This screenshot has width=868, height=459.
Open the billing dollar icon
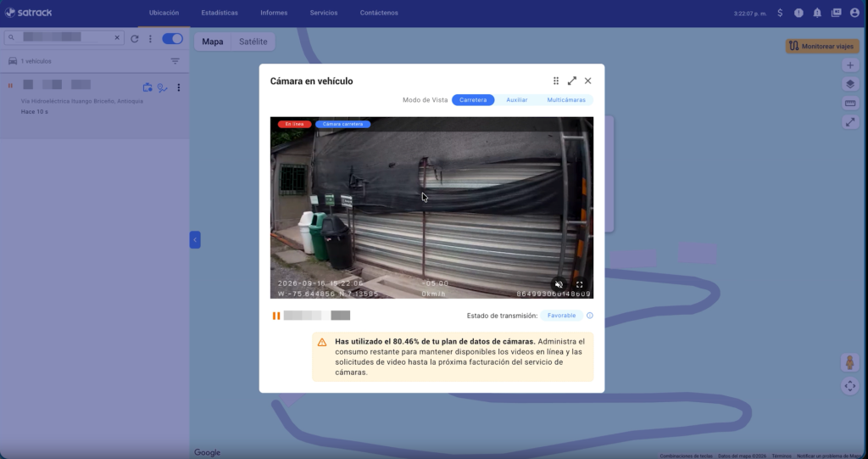click(780, 13)
